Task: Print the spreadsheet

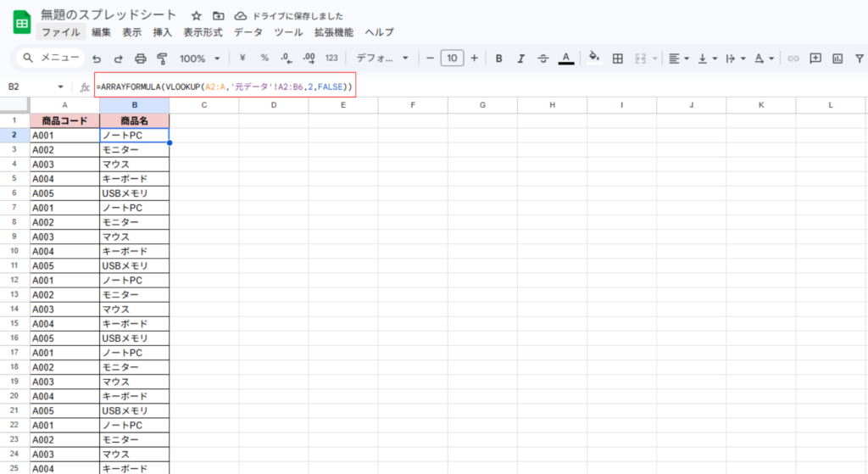Action: click(141, 59)
